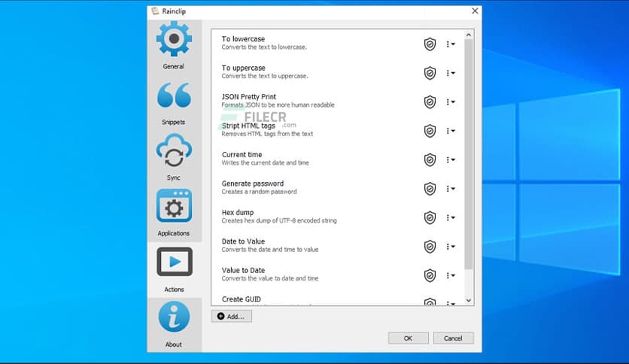Click the shield icon for Stript HTML tags
This screenshot has height=364, width=629.
pyautogui.click(x=430, y=131)
